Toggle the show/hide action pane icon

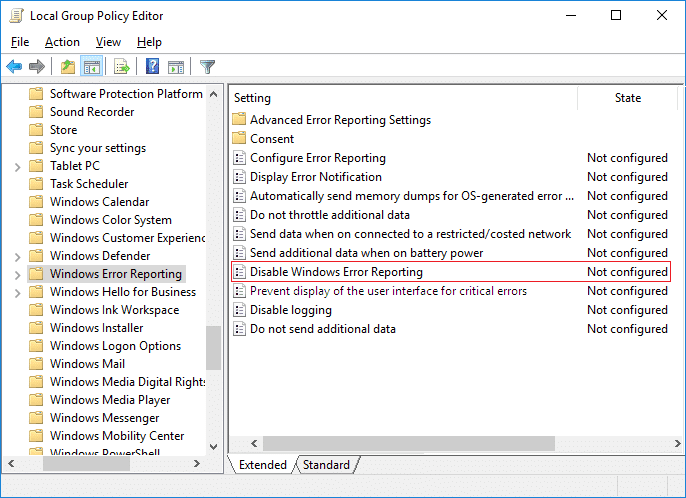(176, 67)
